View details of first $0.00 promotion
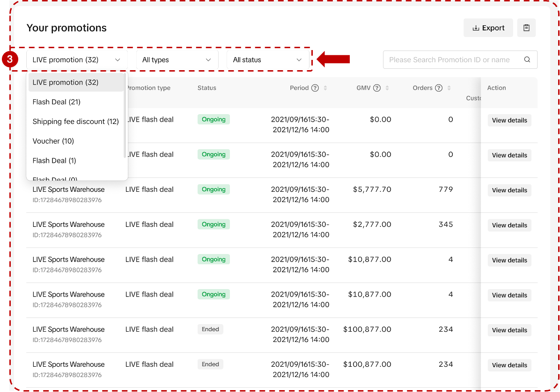The width and height of the screenshot is (560, 392). click(509, 120)
